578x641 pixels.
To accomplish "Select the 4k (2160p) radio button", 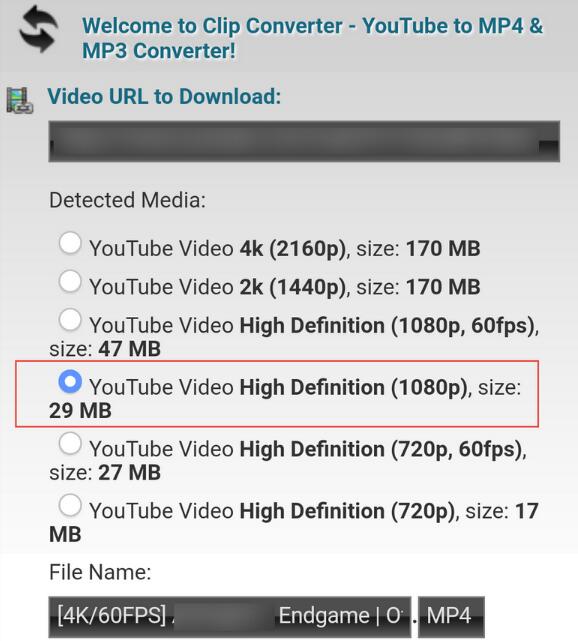I will (x=70, y=243).
